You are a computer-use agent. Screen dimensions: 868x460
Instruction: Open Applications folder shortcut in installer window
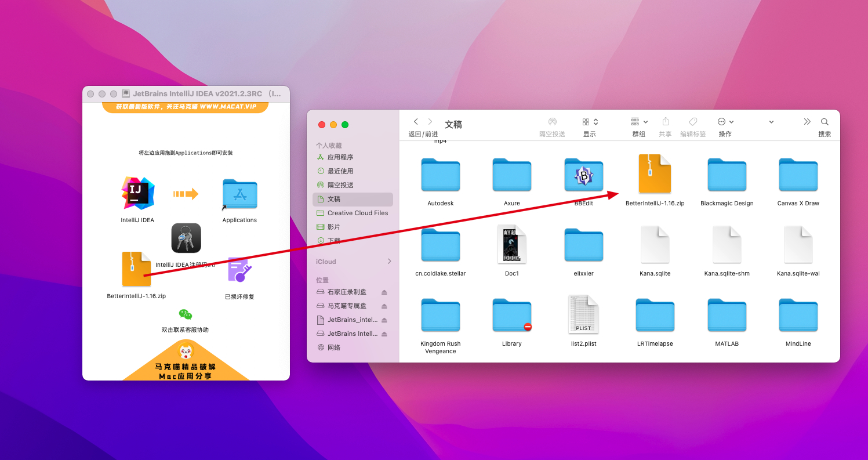(x=239, y=194)
